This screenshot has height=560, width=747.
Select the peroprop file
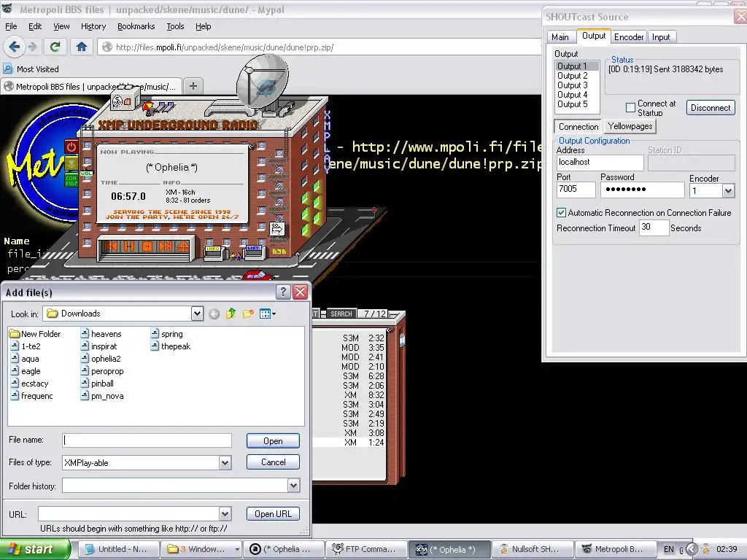click(x=102, y=371)
